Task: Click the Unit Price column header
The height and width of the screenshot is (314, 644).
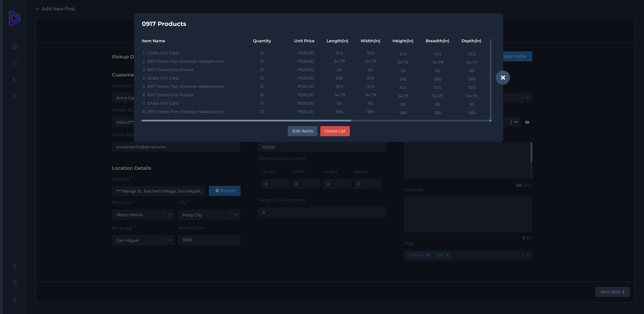Action: (x=304, y=41)
